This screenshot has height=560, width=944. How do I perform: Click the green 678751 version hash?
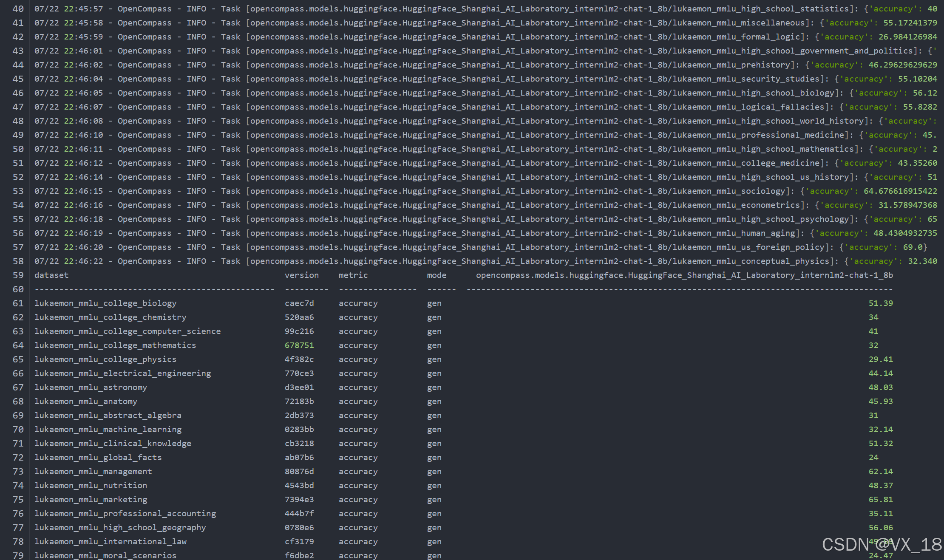(299, 345)
